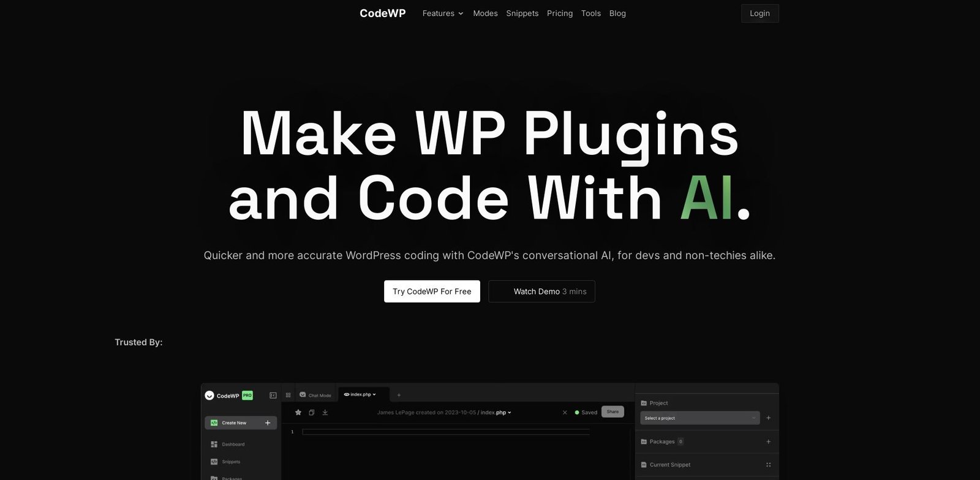Click the Current Snippet file icon
The width and height of the screenshot is (980, 480).
644,465
